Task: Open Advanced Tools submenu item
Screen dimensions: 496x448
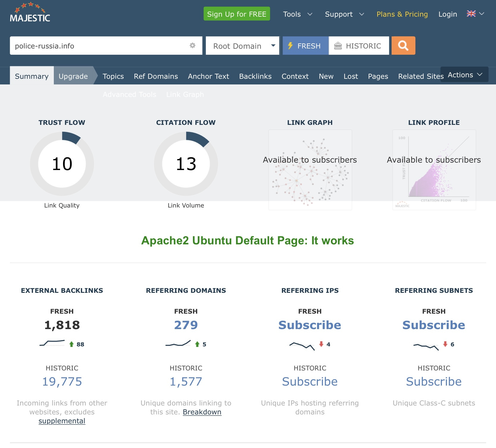Action: coord(129,94)
